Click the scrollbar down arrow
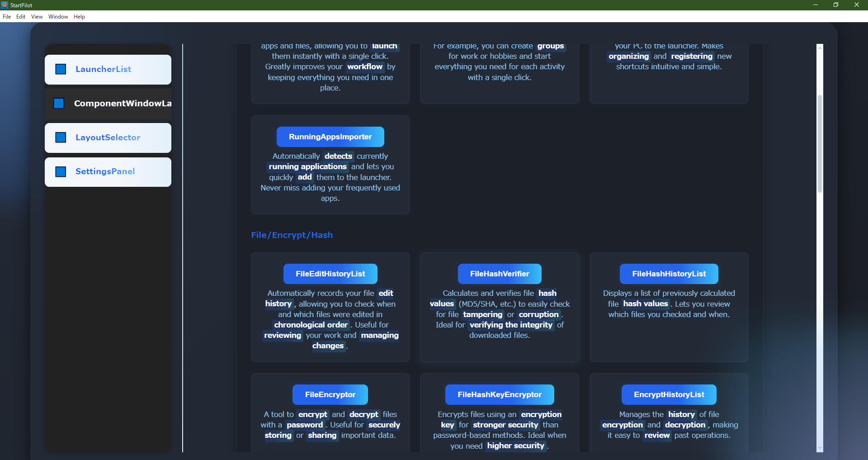868x460 pixels. pyautogui.click(x=820, y=448)
